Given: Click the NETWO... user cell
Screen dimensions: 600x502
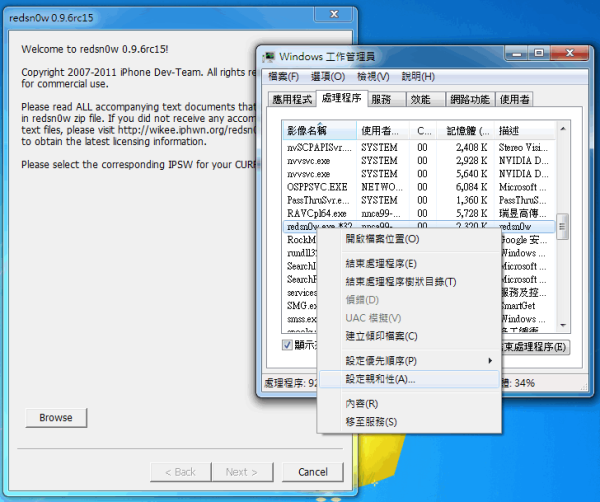Looking at the screenshot, I should (382, 187).
